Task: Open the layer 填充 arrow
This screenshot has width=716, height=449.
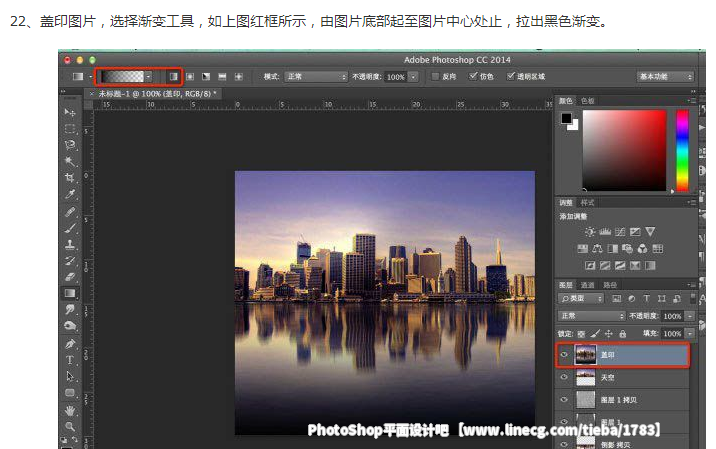Action: [690, 333]
